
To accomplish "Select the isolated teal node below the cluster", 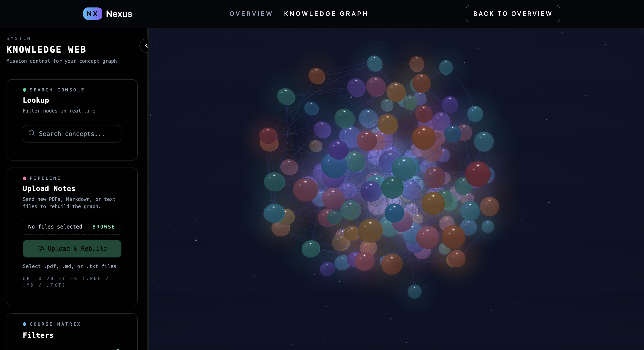I will click(414, 291).
